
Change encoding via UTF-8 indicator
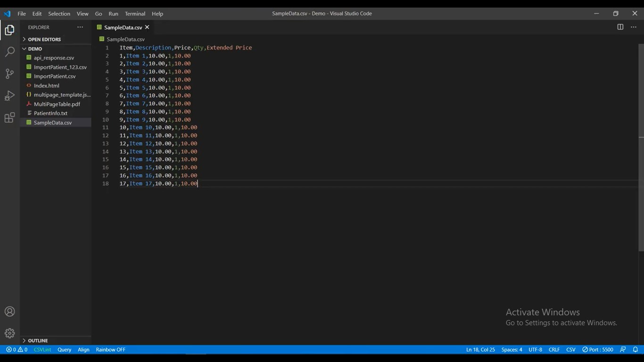pyautogui.click(x=535, y=350)
